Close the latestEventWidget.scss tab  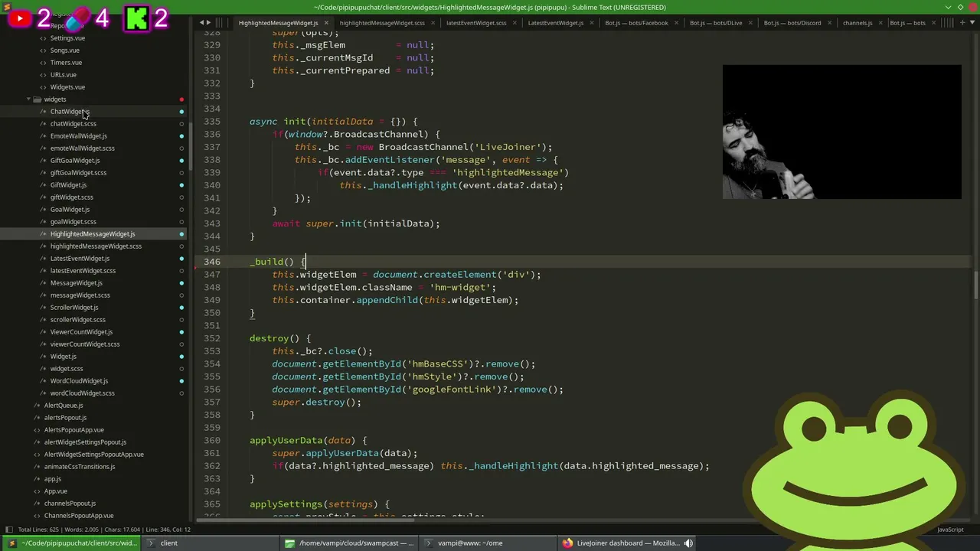pyautogui.click(x=514, y=23)
